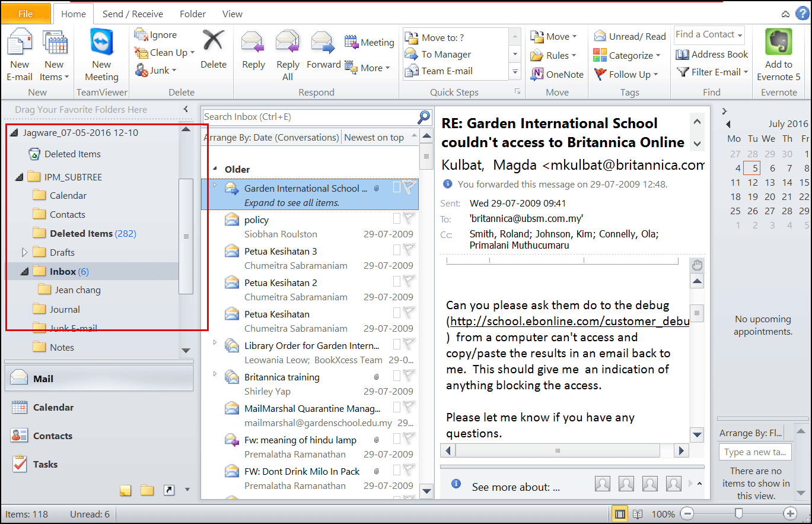
Task: Open the Clean Up dropdown
Action: coord(165,53)
